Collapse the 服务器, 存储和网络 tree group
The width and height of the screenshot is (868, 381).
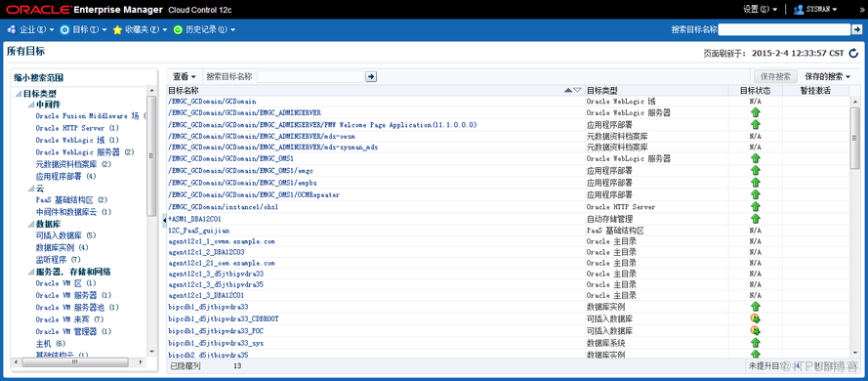click(x=30, y=272)
